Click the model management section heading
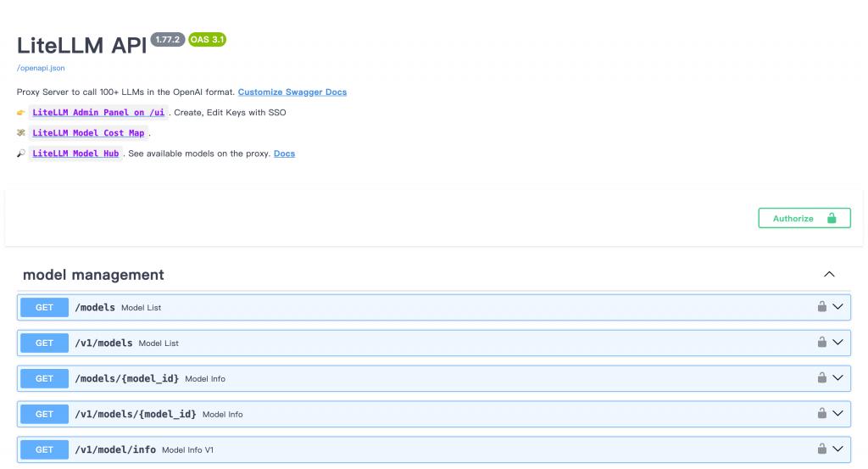The width and height of the screenshot is (868, 469). point(93,275)
